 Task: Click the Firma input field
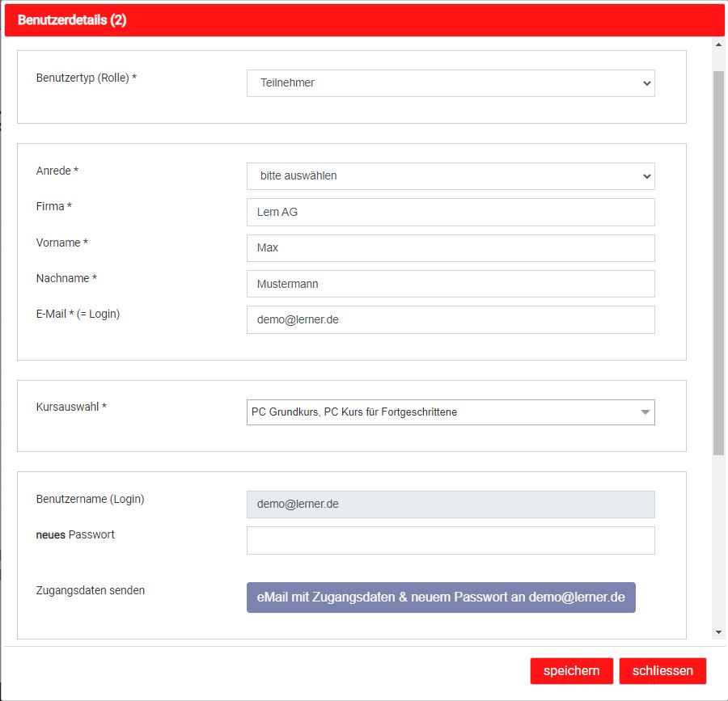point(451,212)
